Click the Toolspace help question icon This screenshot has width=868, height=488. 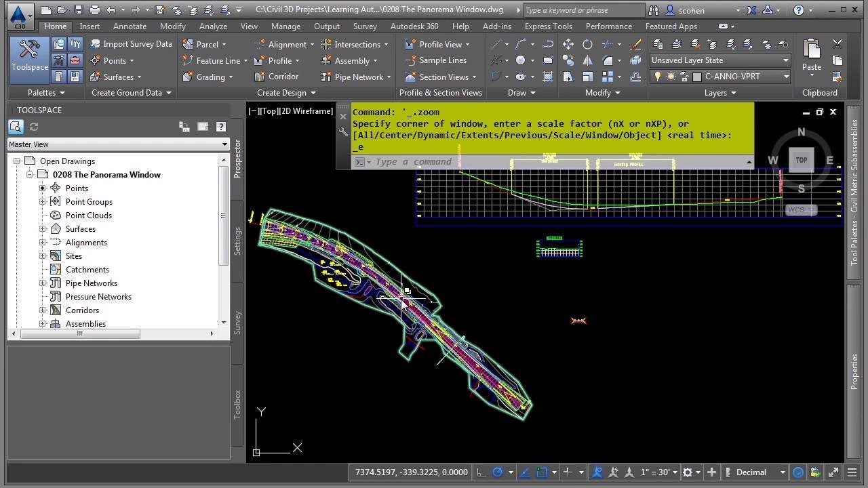[x=220, y=127]
